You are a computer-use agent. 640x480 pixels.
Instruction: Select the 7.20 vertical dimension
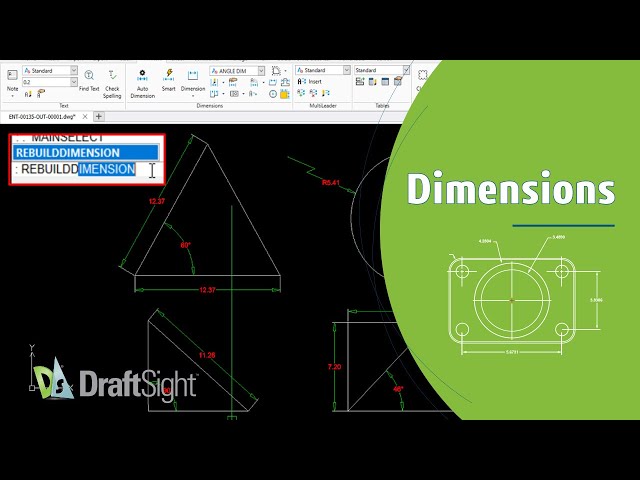(x=334, y=367)
